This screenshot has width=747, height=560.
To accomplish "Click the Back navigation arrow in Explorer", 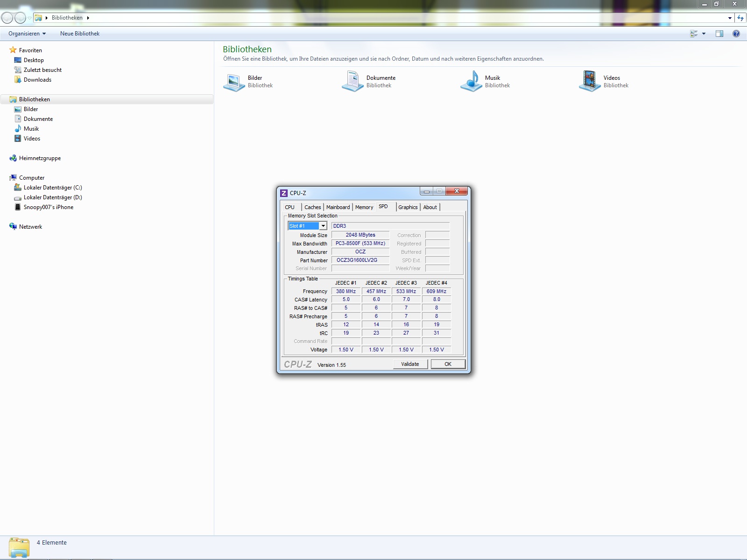I will (x=7, y=18).
